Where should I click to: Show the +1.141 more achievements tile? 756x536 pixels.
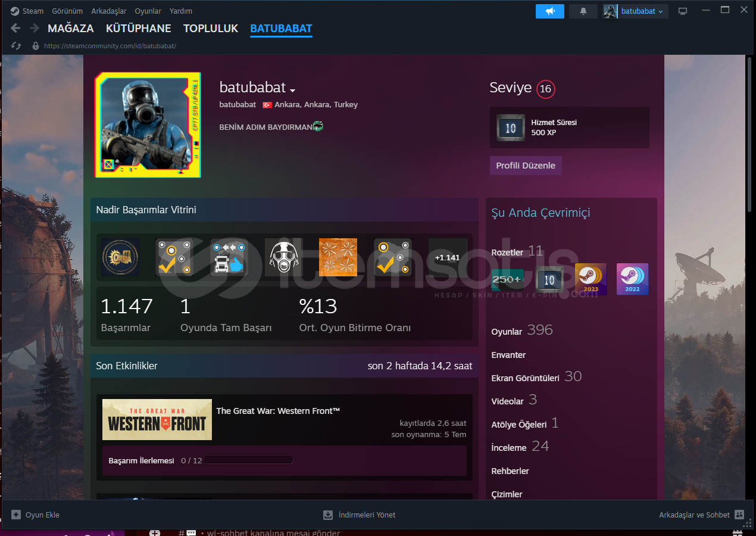pos(448,257)
